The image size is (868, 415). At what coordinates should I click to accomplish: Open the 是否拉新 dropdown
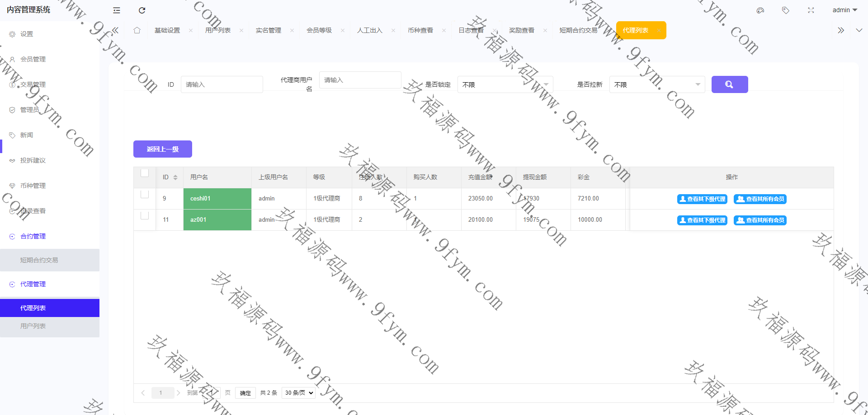(657, 84)
